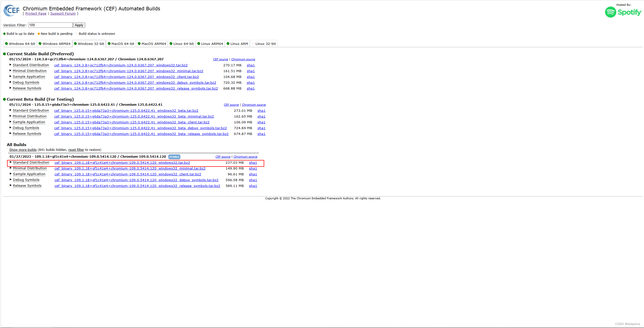Click the orange pending-build legend dot
644x328 pixels.
pos(39,34)
